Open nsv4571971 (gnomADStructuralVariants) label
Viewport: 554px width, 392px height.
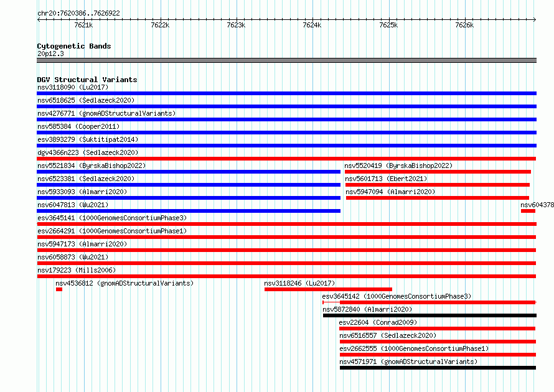click(408, 362)
